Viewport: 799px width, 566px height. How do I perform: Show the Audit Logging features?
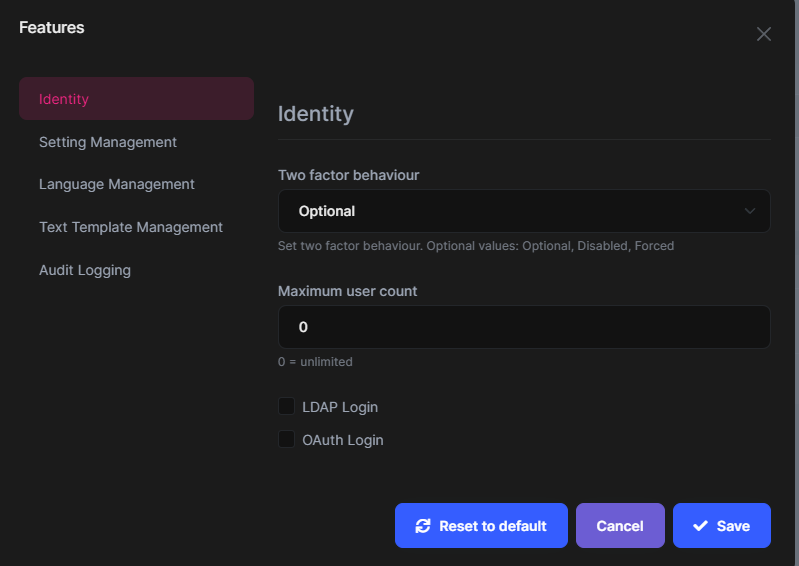coord(85,270)
